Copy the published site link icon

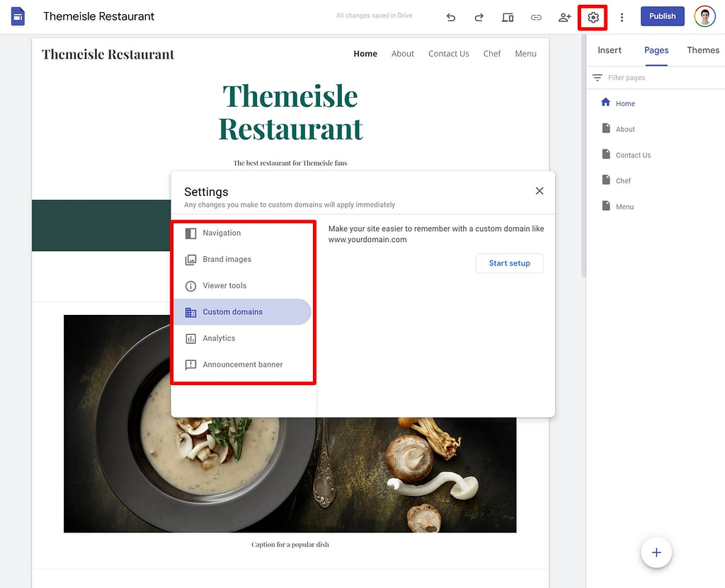click(x=536, y=17)
